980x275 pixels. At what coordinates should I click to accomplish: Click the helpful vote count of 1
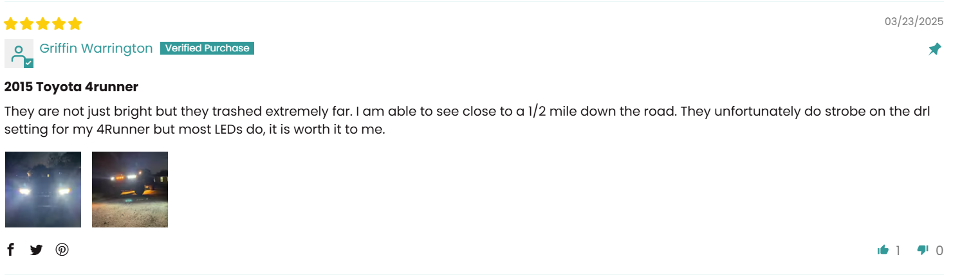[898, 251]
